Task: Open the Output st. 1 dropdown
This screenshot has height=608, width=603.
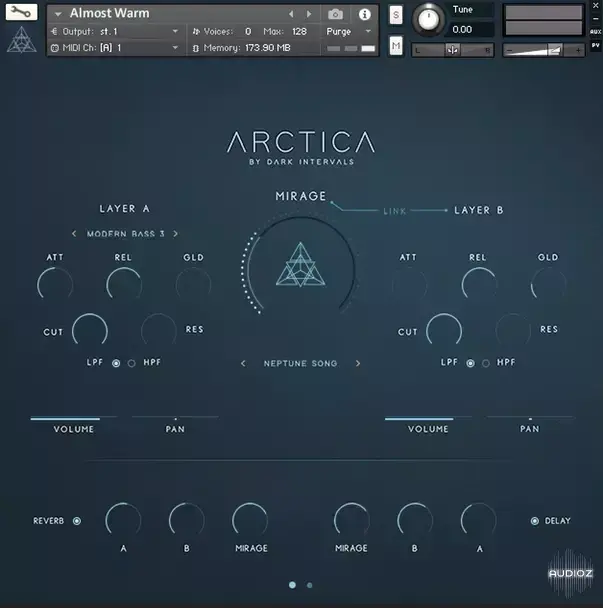Action: tap(115, 31)
